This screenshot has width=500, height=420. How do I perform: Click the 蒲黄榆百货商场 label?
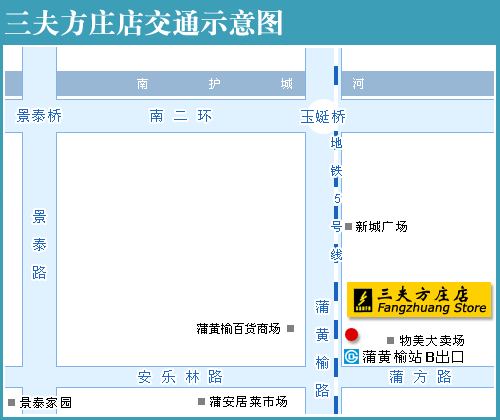click(238, 329)
